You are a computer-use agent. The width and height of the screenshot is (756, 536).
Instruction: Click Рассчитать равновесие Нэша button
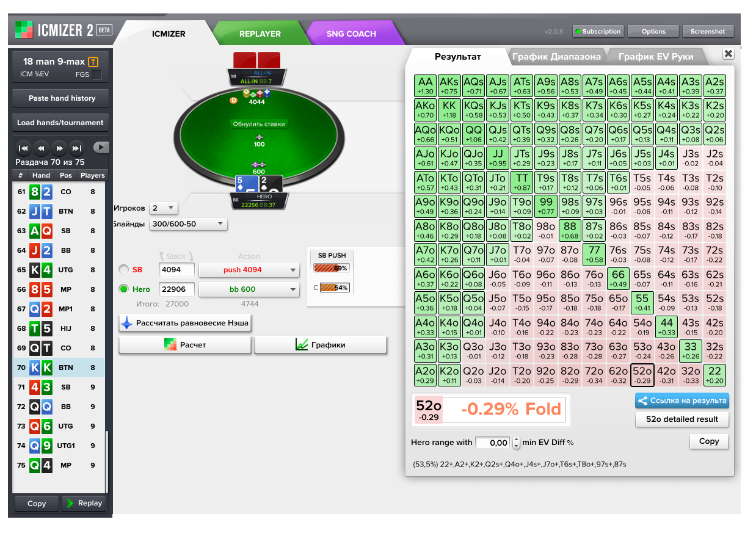(x=185, y=323)
